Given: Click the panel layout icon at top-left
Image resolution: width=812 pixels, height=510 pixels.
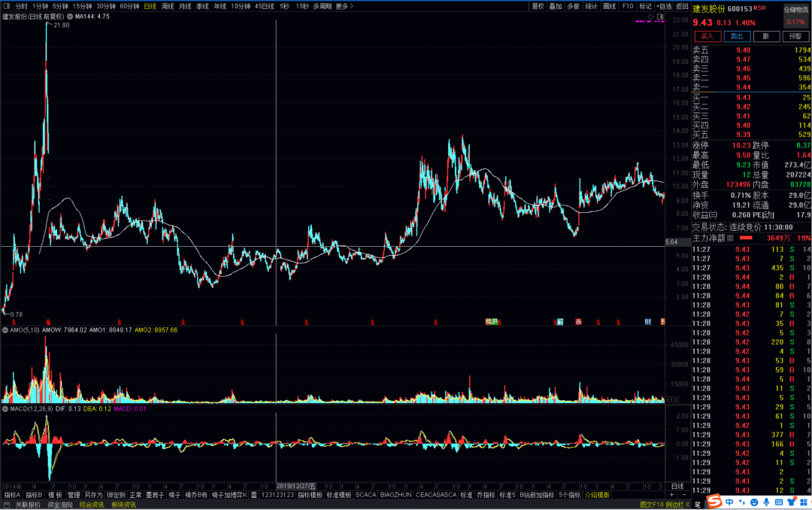Looking at the screenshot, I should [6, 6].
